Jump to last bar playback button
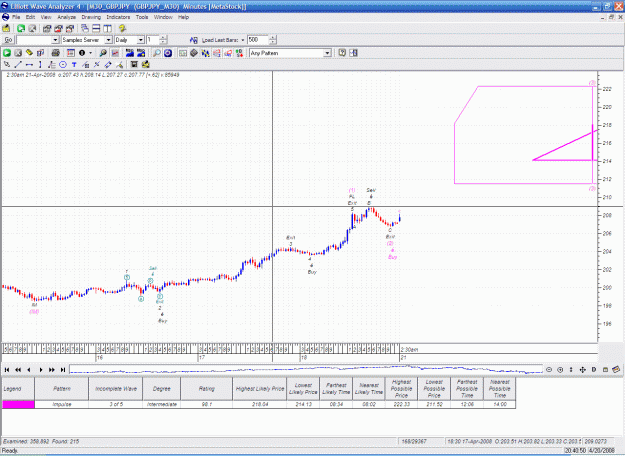This screenshot has height=456, width=625. [63, 370]
